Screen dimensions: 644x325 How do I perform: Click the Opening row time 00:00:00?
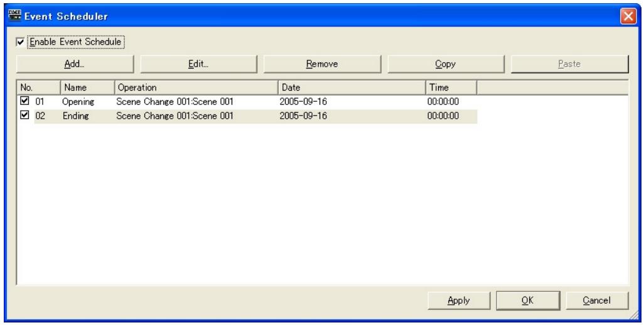[443, 102]
